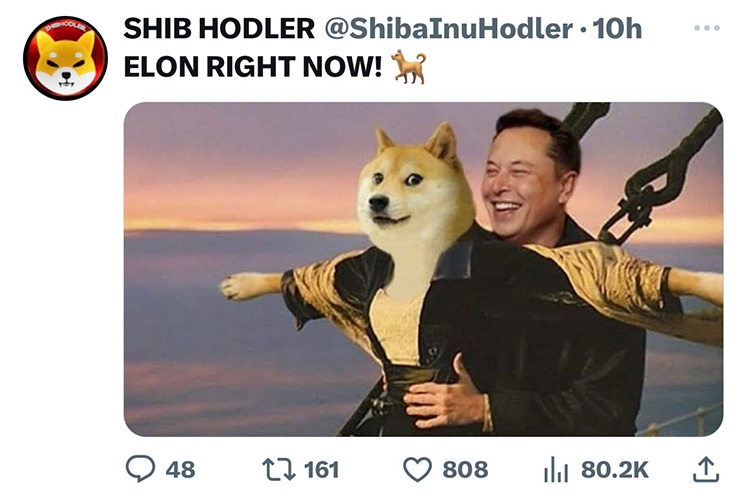Image resolution: width=747 pixels, height=500 pixels.
Task: Visit the @ShibaInuHodler handle link
Action: [x=449, y=29]
